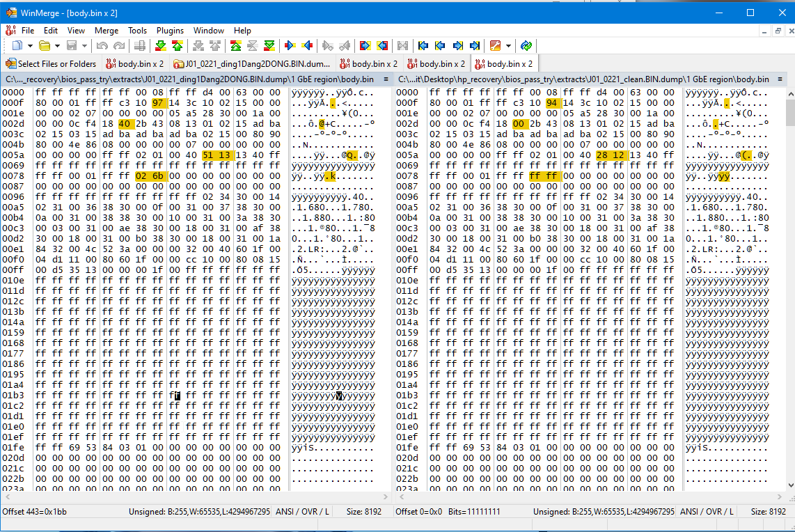Open left pane header menu icon
The width and height of the screenshot is (795, 532).
click(386, 79)
